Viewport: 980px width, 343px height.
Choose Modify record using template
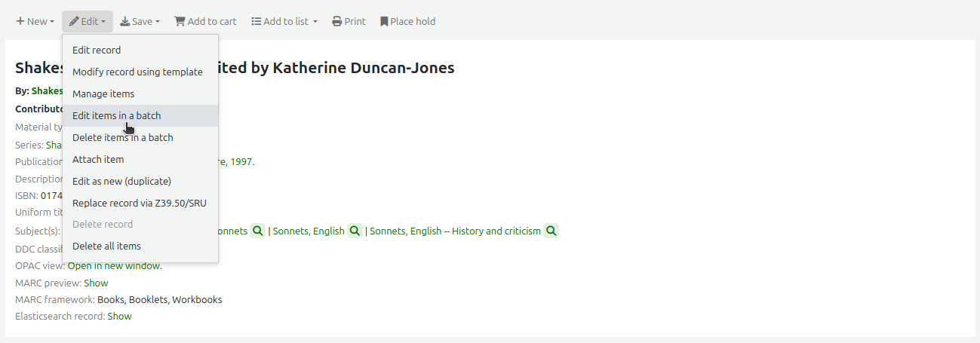137,72
